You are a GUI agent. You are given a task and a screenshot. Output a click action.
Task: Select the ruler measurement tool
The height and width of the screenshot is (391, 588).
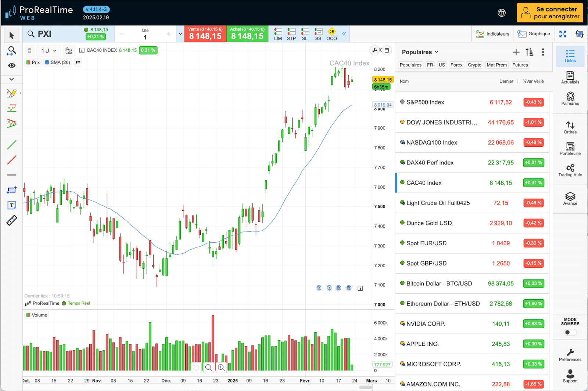point(12,220)
